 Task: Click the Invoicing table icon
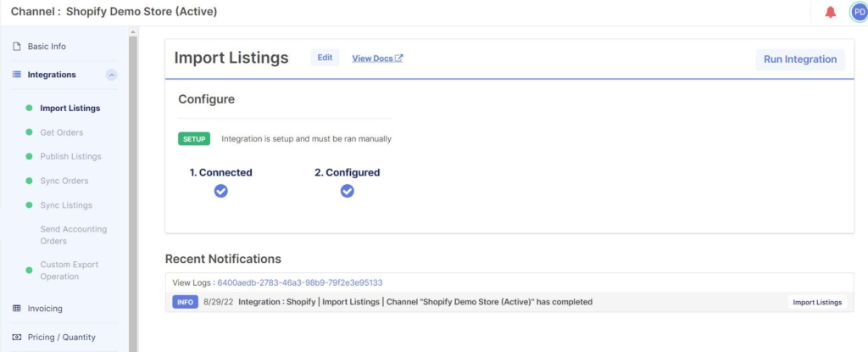(17, 309)
